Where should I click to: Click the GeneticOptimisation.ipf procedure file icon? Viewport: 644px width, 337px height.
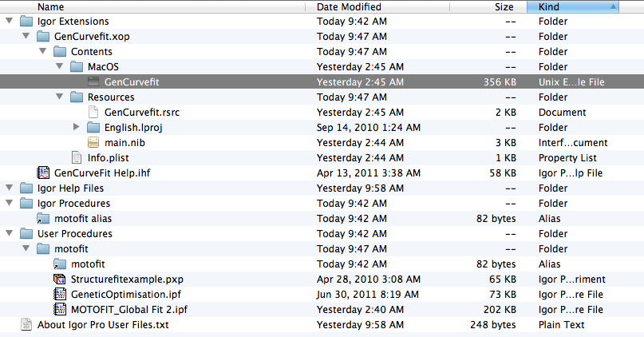pos(60,294)
